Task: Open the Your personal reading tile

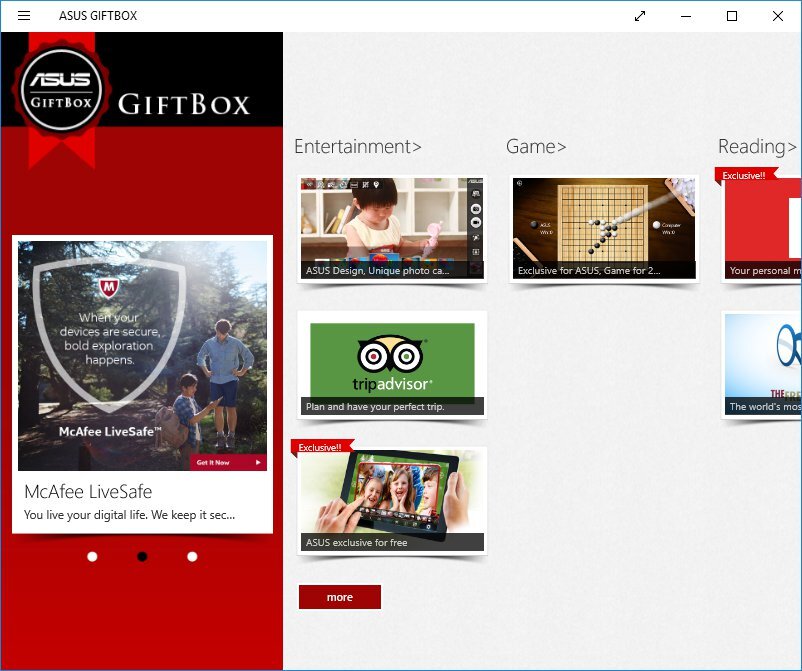Action: [x=762, y=228]
